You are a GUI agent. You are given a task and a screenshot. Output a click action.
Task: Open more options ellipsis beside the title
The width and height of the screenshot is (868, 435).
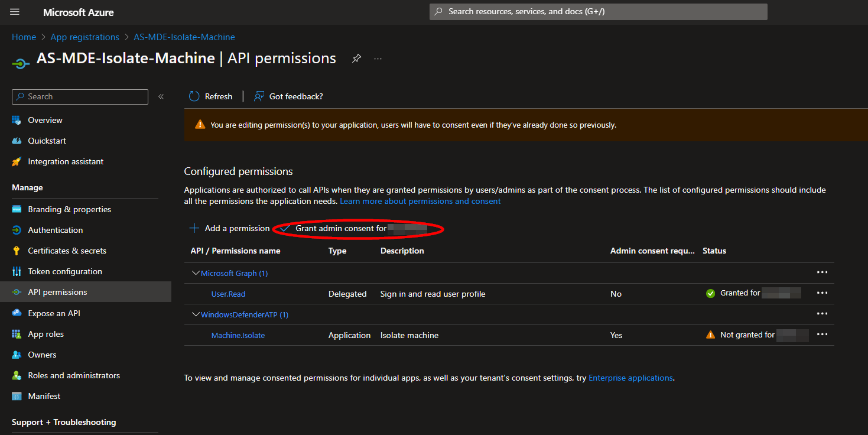378,59
